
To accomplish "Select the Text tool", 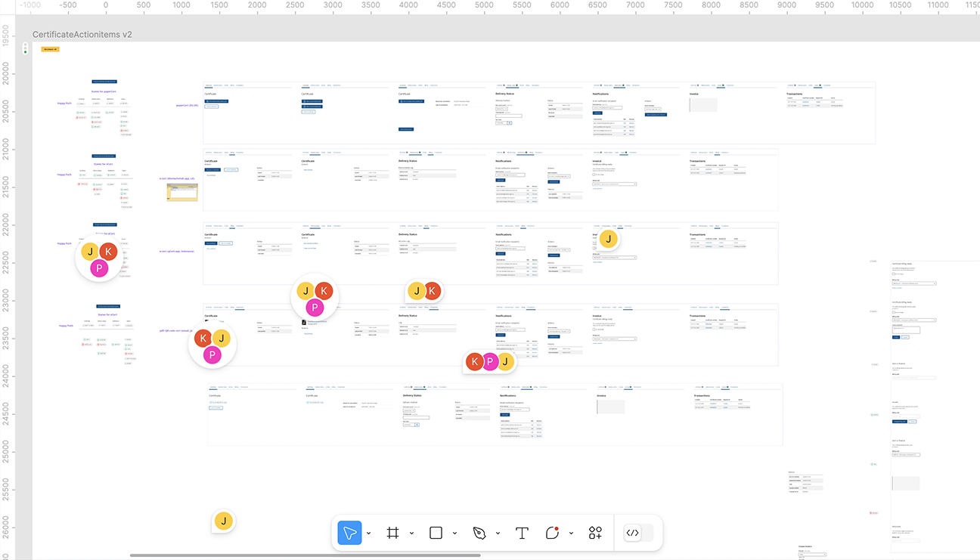I will [522, 533].
